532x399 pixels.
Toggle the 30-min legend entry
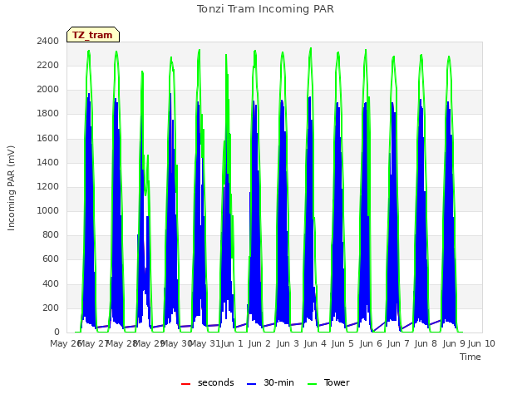(270, 382)
